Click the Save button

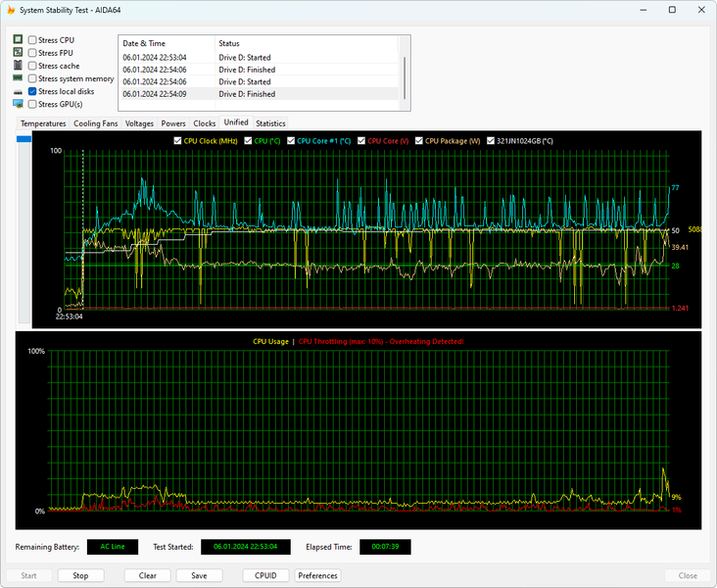pyautogui.click(x=199, y=576)
